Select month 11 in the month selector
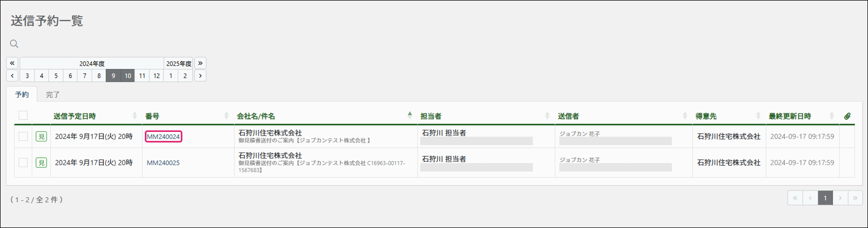Image resolution: width=868 pixels, height=228 pixels. pyautogui.click(x=142, y=76)
